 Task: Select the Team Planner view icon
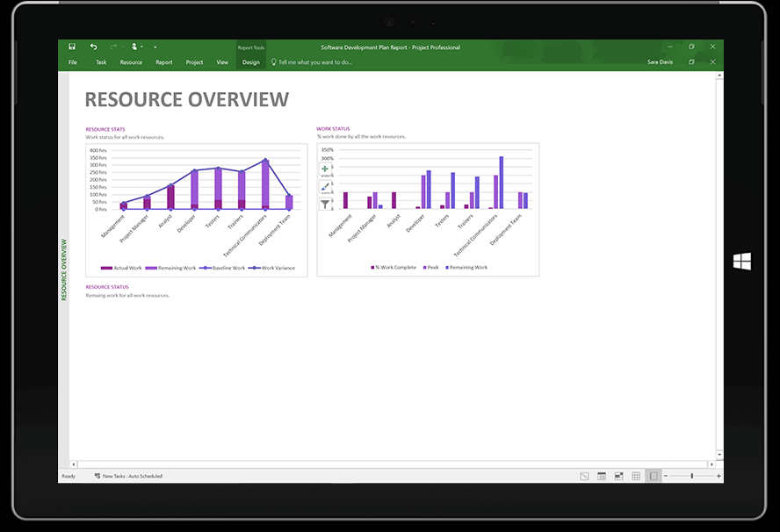click(x=618, y=475)
